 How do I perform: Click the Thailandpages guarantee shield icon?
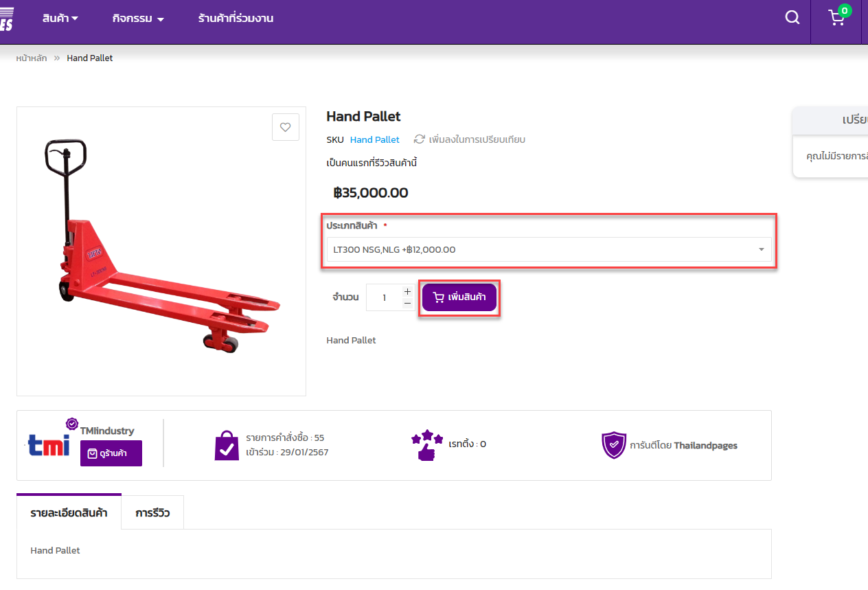tap(613, 445)
